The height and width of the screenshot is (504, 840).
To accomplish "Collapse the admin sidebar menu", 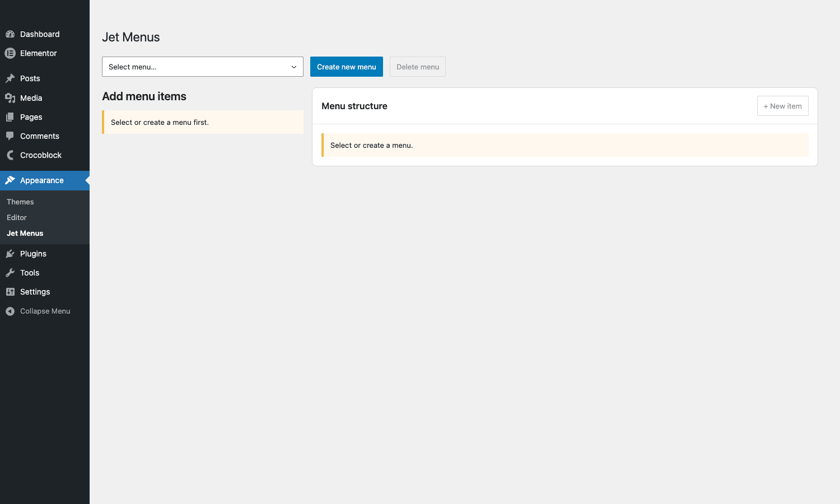I will click(x=45, y=311).
